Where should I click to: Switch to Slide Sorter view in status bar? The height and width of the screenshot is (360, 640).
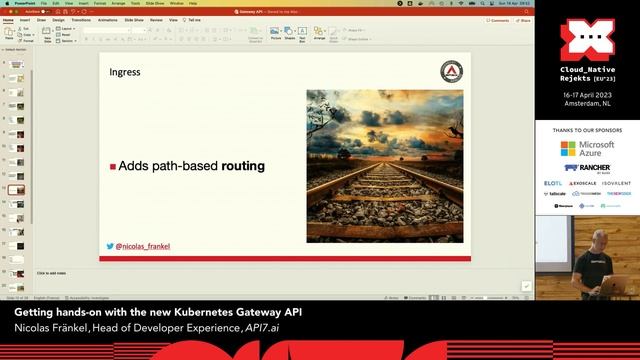tap(444, 298)
